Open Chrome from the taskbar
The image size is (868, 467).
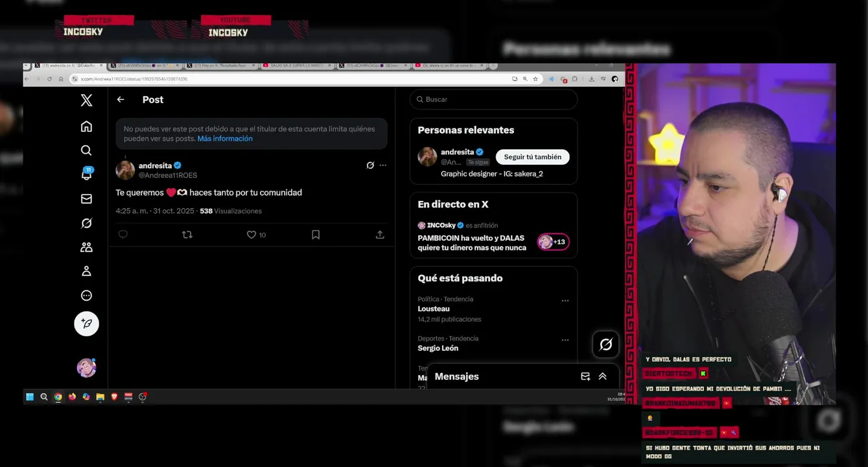tap(58, 397)
